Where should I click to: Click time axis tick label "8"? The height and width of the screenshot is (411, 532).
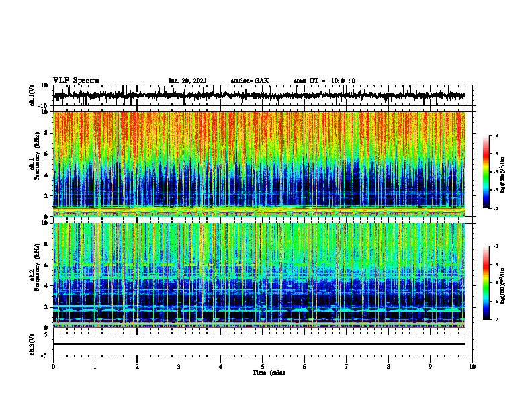pos(388,367)
